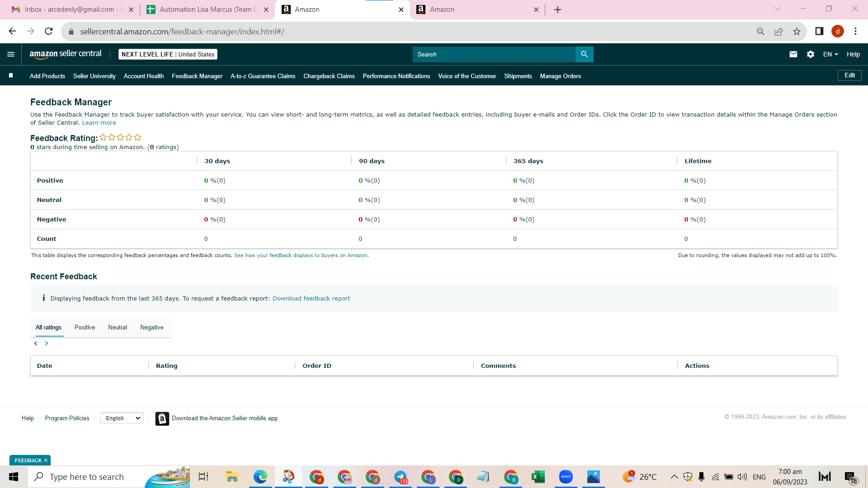Click the Help link in header
The image size is (868, 488).
[x=853, y=54]
